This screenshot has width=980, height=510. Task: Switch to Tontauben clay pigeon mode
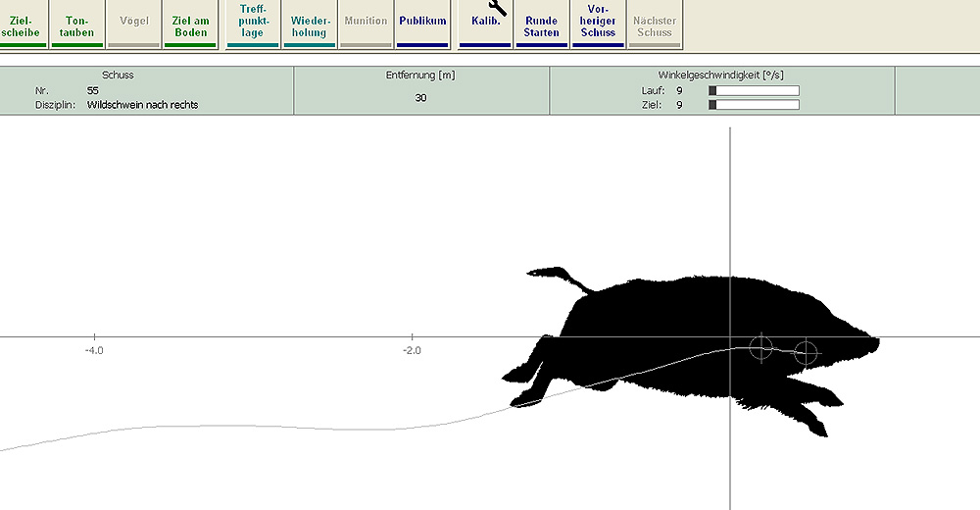click(77, 25)
